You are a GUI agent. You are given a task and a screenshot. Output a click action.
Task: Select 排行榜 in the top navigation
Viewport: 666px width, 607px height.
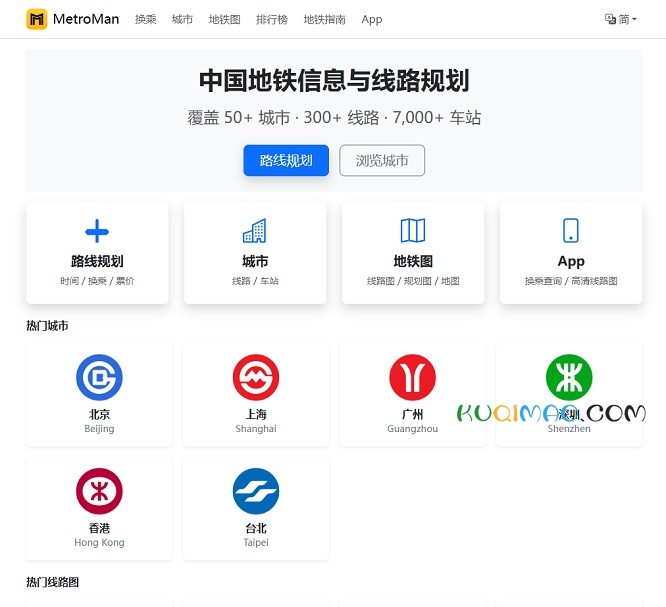[x=272, y=19]
